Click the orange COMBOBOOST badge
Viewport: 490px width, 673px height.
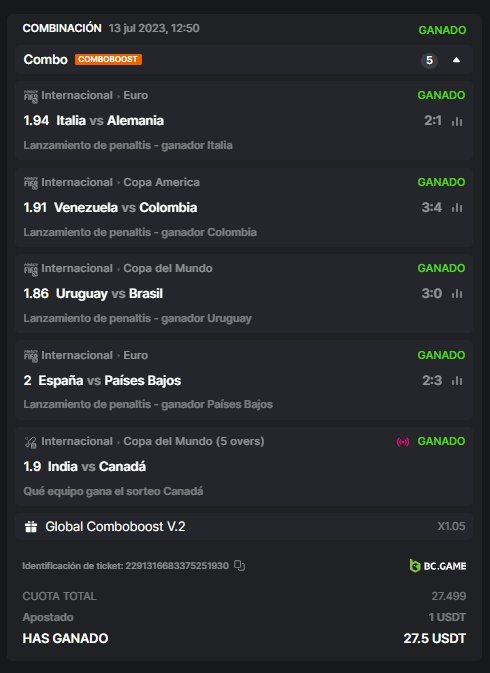click(108, 59)
